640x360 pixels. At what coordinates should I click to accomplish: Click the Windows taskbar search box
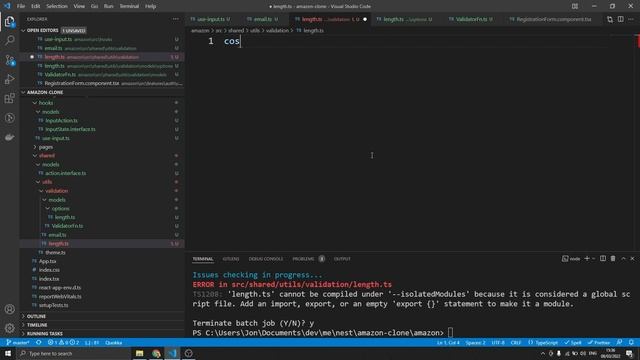click(x=74, y=353)
